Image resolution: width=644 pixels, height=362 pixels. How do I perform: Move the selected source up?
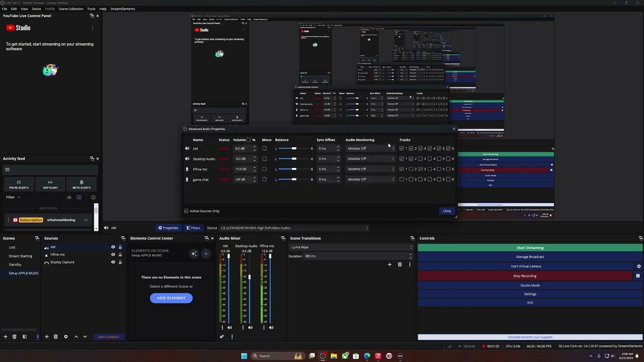click(x=76, y=337)
